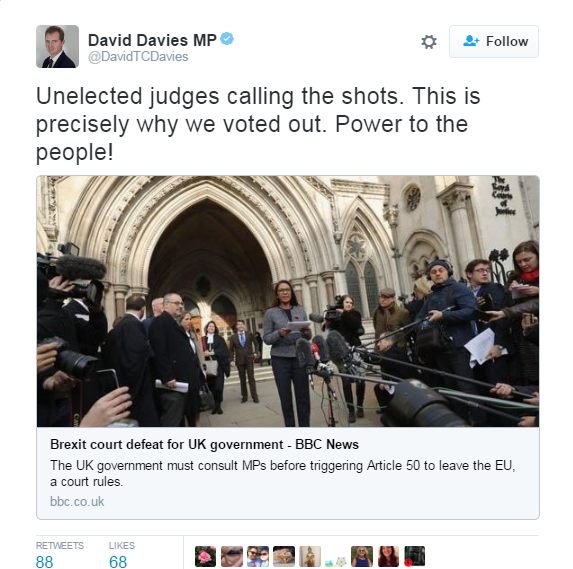Click the couple photo liker avatar
573x569 pixels.
pyautogui.click(x=258, y=557)
